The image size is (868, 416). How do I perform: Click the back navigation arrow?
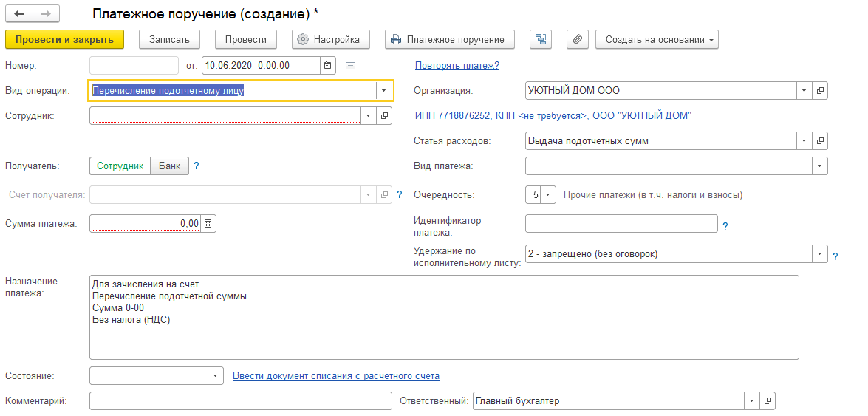pos(18,12)
